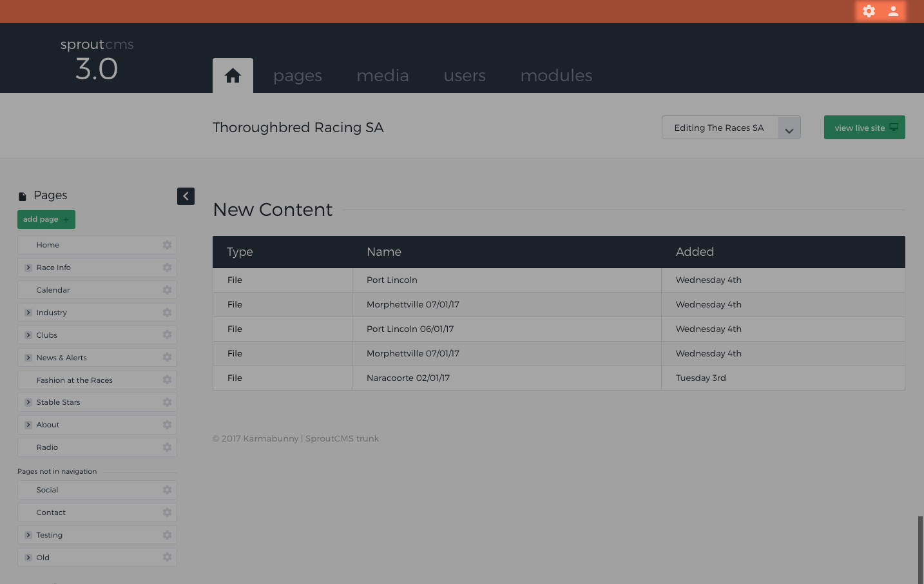Click the sproutcms 3.0 logo
The width and height of the screenshot is (924, 584).
[97, 59]
